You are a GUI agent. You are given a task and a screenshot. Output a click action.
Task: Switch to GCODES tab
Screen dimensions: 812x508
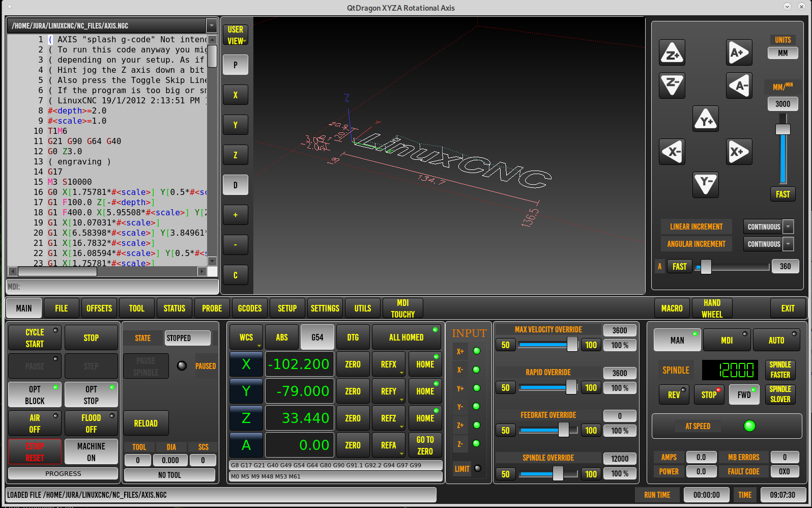tap(250, 308)
